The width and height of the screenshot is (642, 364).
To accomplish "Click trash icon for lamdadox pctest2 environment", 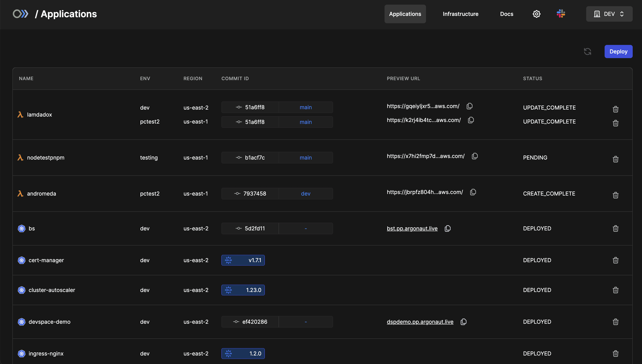I will (x=615, y=123).
